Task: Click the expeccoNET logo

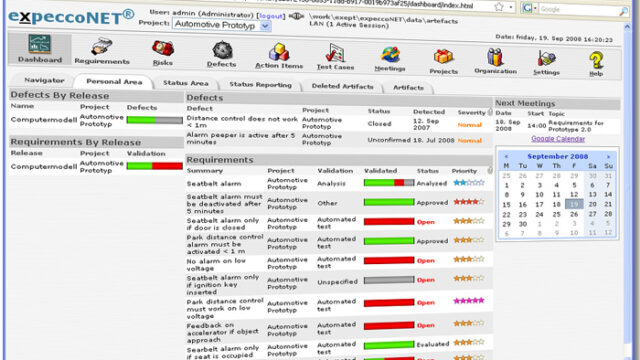Action: pos(71,17)
